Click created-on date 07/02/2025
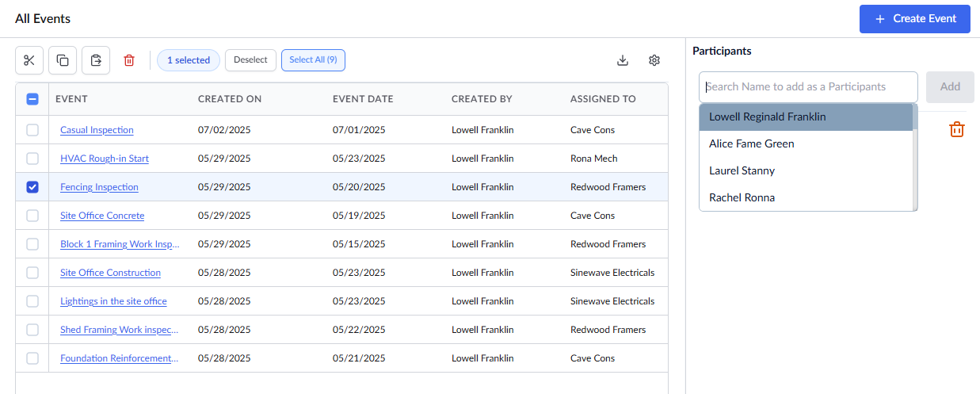Viewport: 980px width, 394px height. coord(224,130)
